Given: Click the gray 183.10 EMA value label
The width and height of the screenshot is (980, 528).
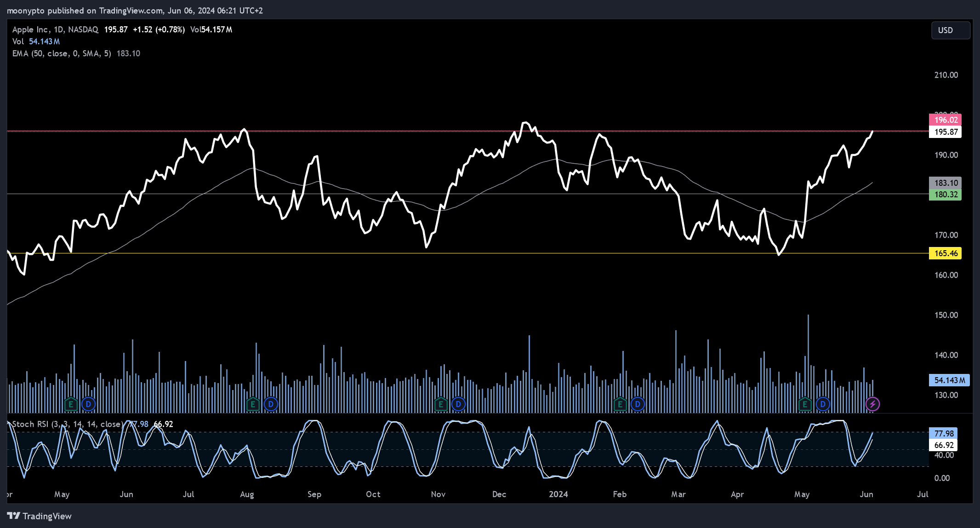Looking at the screenshot, I should click(945, 183).
